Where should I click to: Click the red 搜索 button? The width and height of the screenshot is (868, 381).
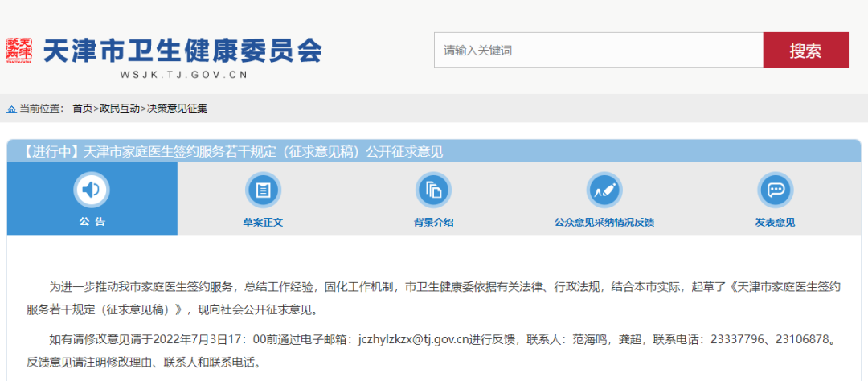click(805, 51)
